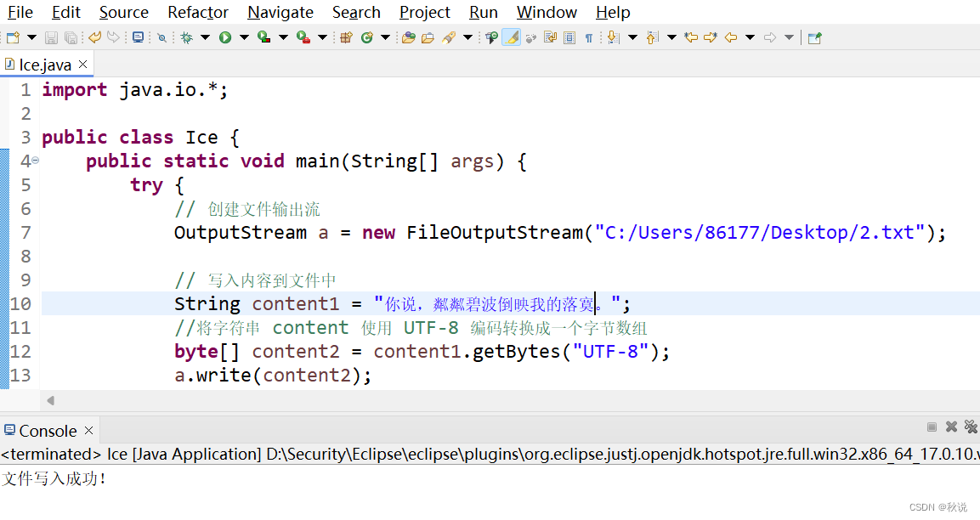Viewport: 980px width, 520px height.
Task: Open the Console monitor toolbar icon
Action: point(139,37)
